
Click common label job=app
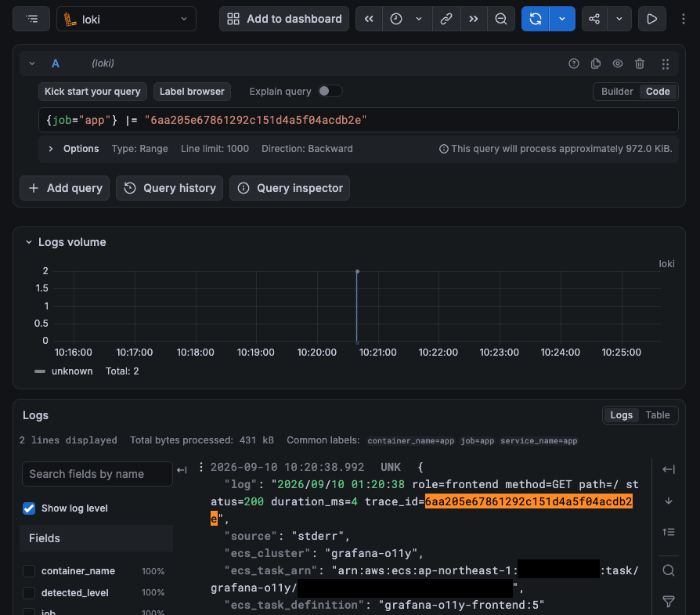point(477,441)
